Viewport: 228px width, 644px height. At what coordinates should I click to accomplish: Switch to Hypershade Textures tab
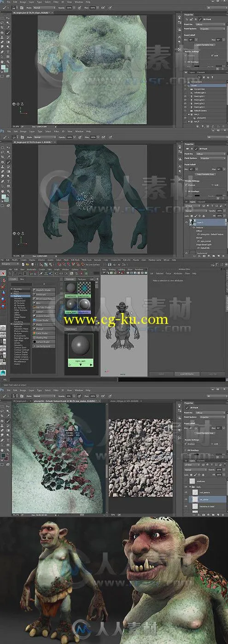(82, 279)
